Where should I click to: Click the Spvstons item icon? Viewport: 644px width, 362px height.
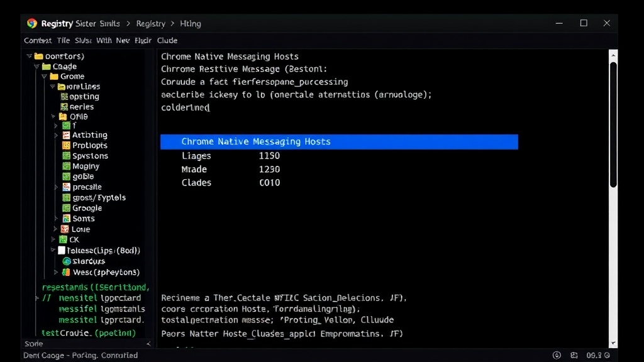[66, 156]
